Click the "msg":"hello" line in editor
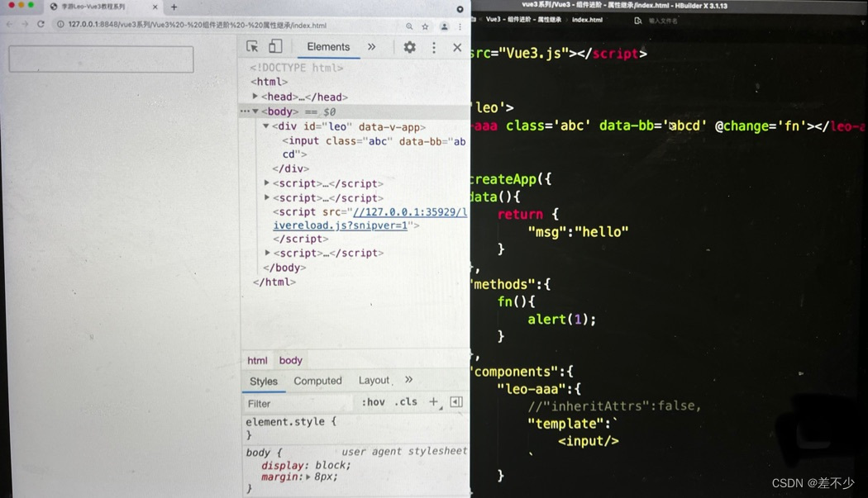The image size is (868, 498). (578, 232)
